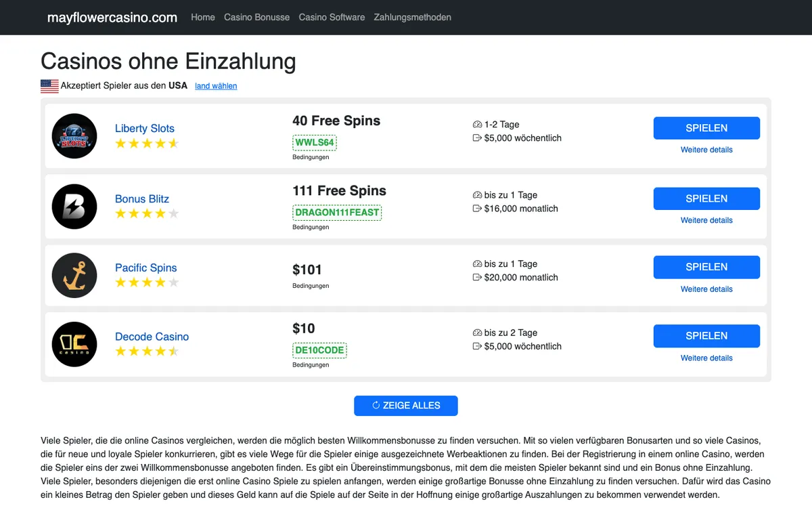
Task: Play at Decode Casino with SPIELEN
Action: (x=706, y=336)
